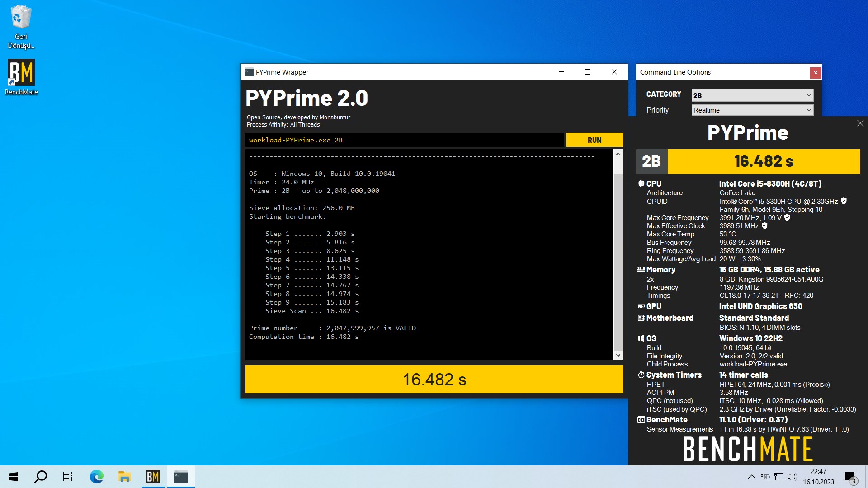
Task: Click the Intel UHD Graphics 630 text
Action: [x=760, y=306]
